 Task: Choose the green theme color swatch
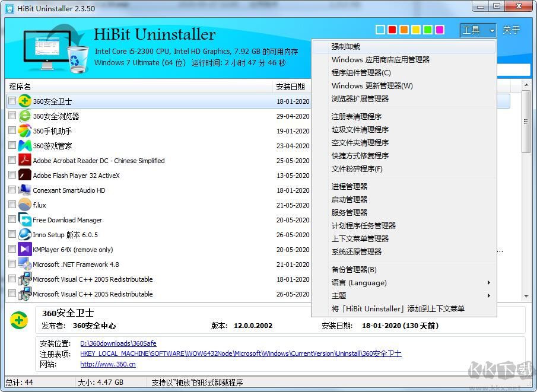point(428,30)
